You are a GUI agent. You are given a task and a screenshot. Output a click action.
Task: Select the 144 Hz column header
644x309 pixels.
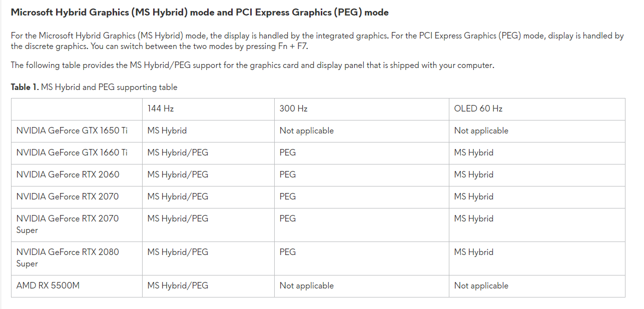161,108
